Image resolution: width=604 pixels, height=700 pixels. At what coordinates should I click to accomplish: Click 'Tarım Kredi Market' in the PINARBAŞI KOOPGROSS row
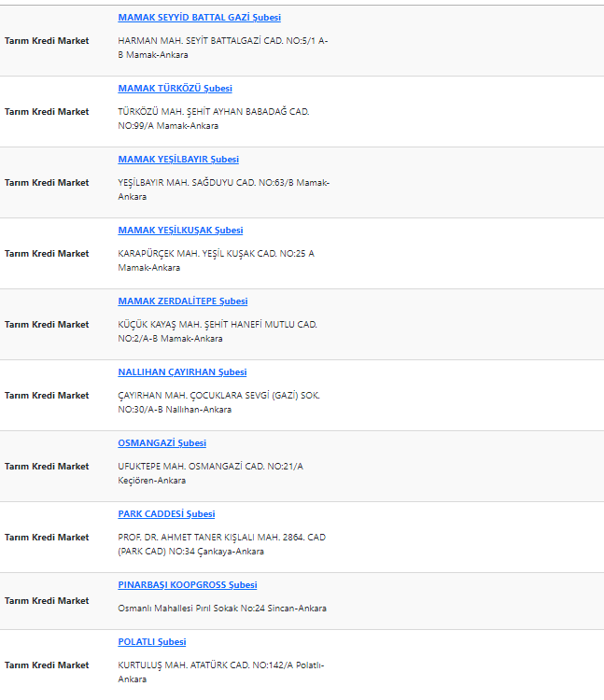click(x=47, y=601)
